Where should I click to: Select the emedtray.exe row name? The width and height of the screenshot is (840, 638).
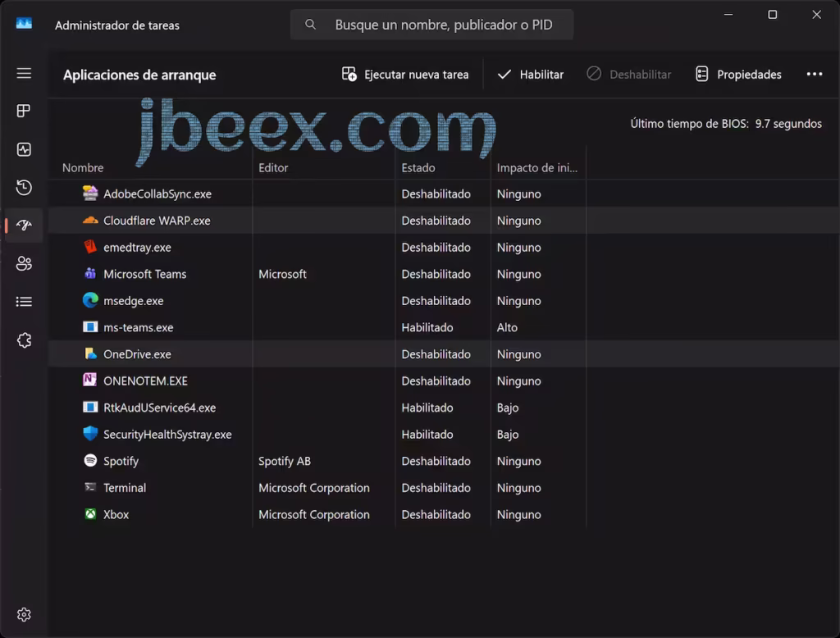tap(137, 248)
